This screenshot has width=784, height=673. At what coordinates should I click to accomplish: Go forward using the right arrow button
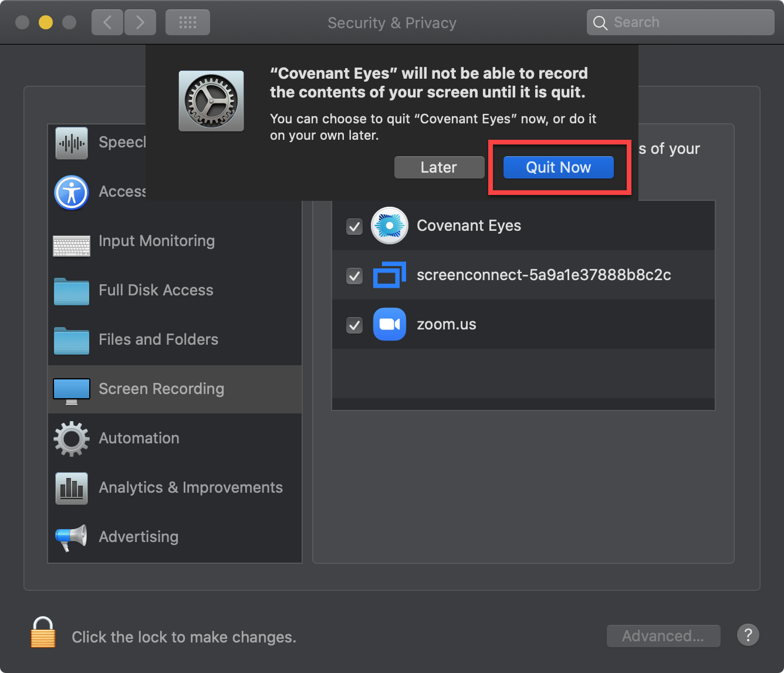coord(140,22)
